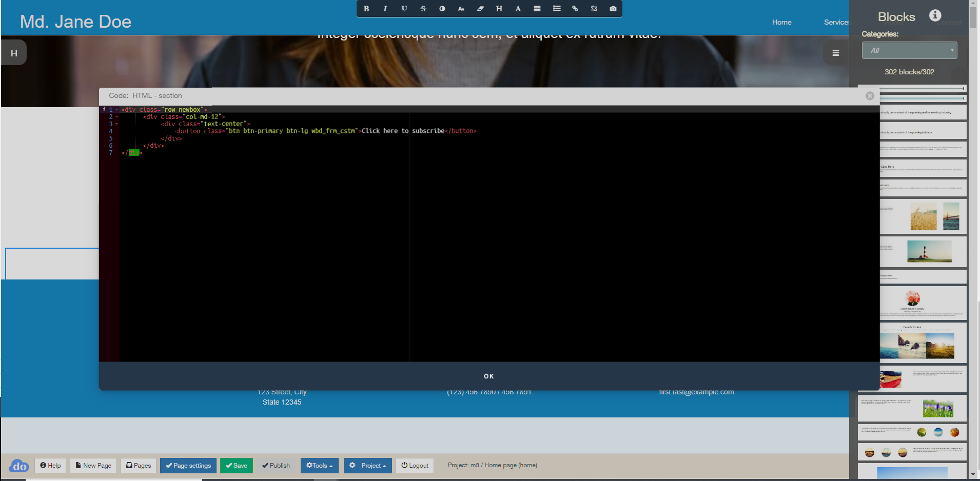
Task: Toggle underline in the text toolbar
Action: pyautogui.click(x=404, y=9)
